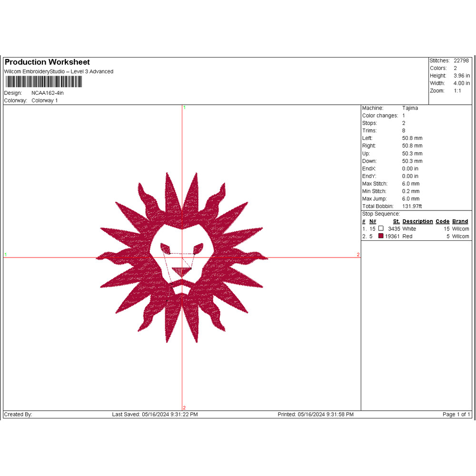Select the 'Code' column header

coord(442,221)
